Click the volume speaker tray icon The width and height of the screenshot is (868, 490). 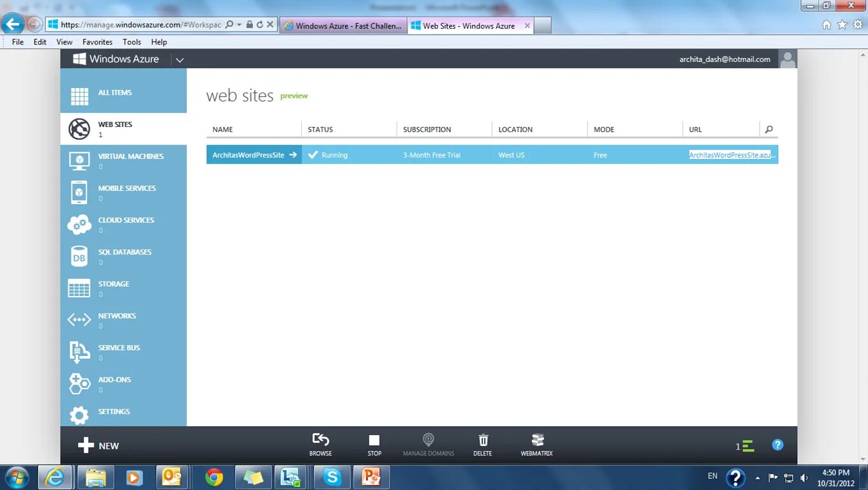pyautogui.click(x=804, y=477)
